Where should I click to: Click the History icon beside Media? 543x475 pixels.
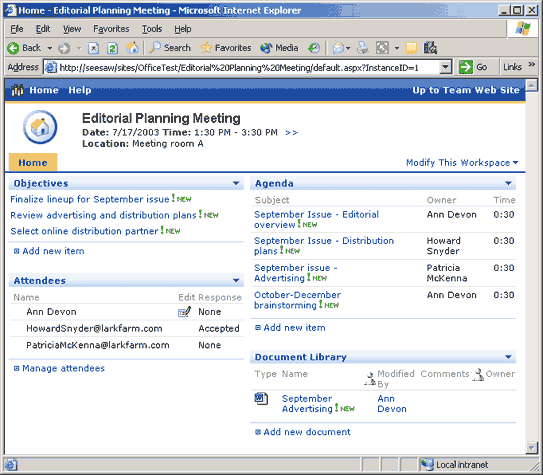click(314, 48)
